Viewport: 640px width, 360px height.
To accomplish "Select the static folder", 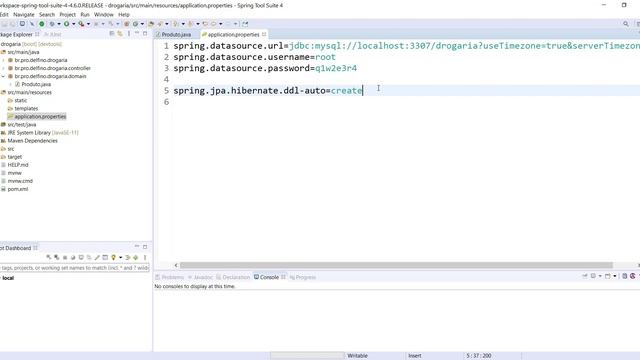I will tap(20, 100).
